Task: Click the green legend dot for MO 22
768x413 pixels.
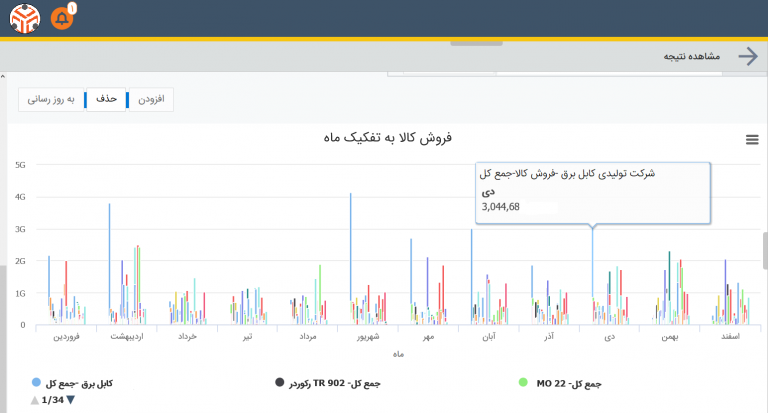Action: [x=523, y=383]
